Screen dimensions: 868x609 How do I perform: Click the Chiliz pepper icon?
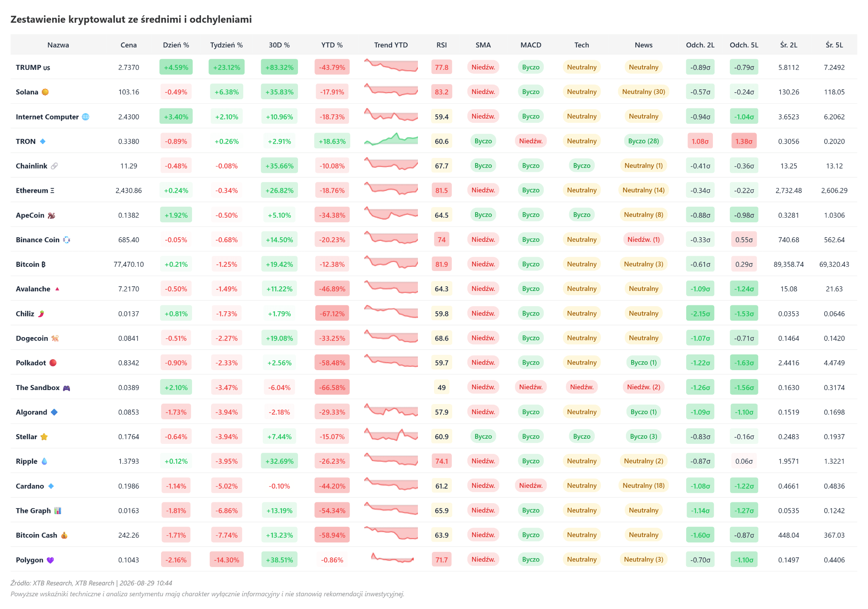(41, 314)
